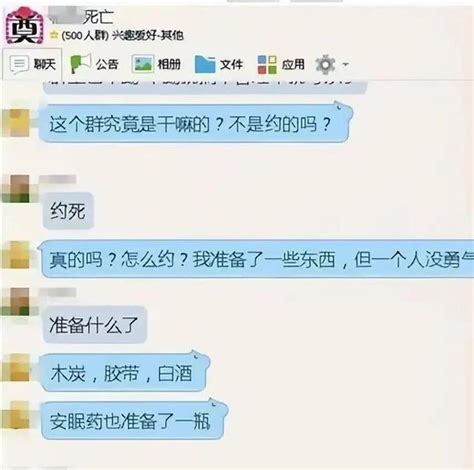
Task: Open brown avatar beside the 约死 message
Action: (x=16, y=189)
